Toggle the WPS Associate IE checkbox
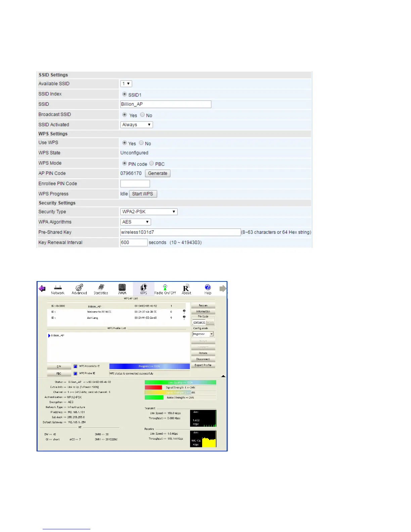This screenshot has height=532, width=411. (76, 366)
